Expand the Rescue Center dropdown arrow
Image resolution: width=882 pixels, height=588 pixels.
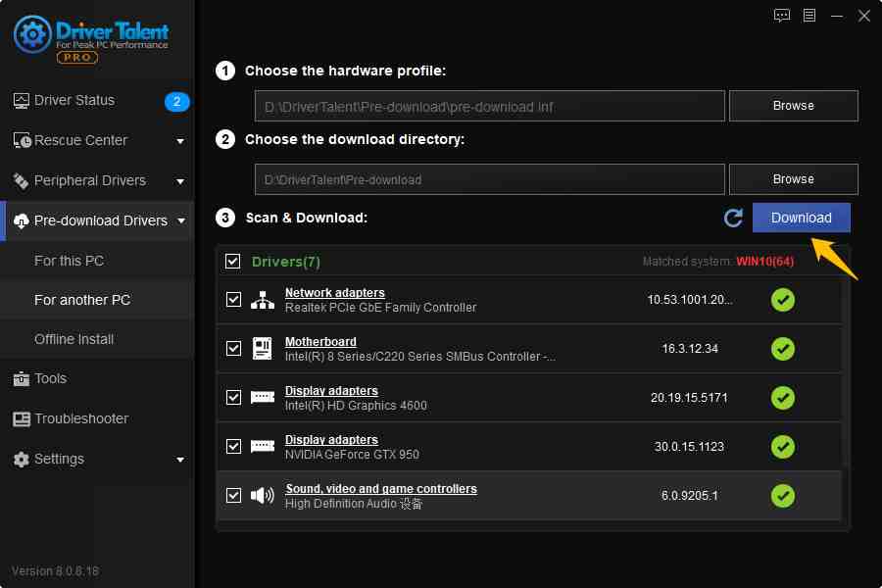(x=180, y=141)
